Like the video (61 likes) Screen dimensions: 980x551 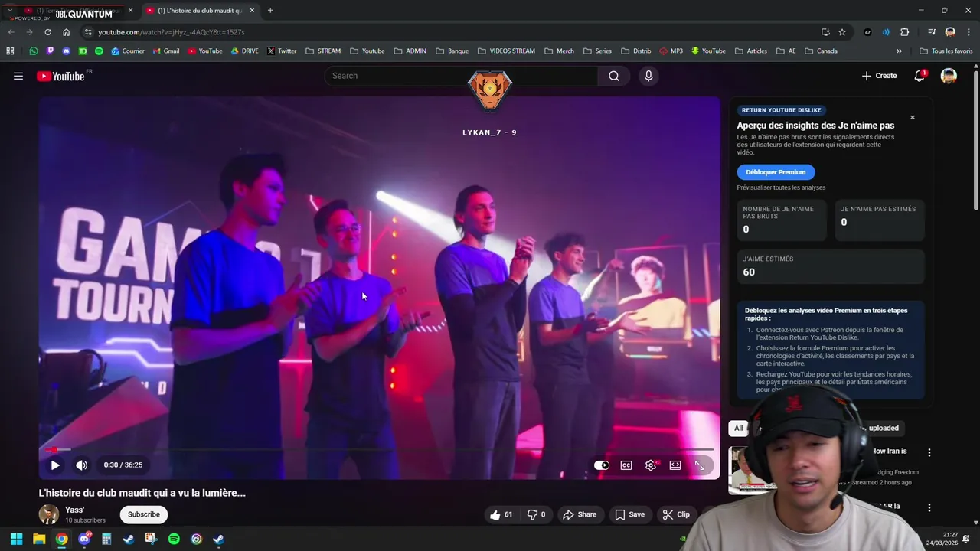click(501, 514)
